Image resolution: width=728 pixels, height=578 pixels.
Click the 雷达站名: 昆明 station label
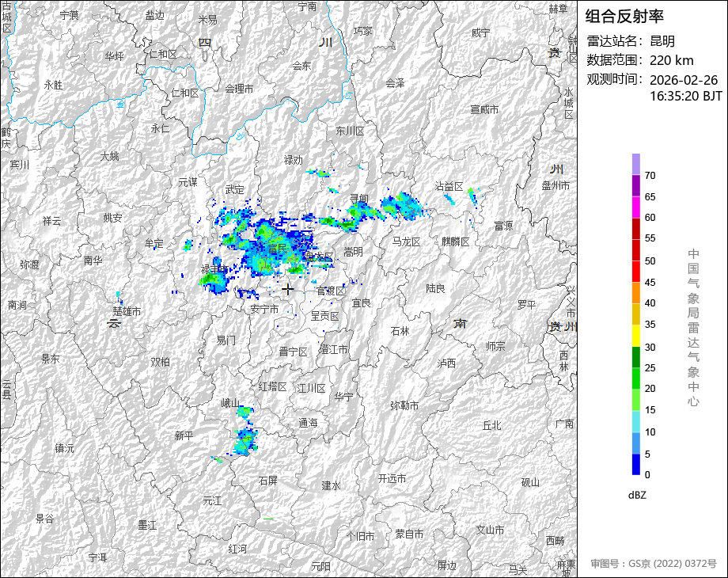tap(631, 41)
